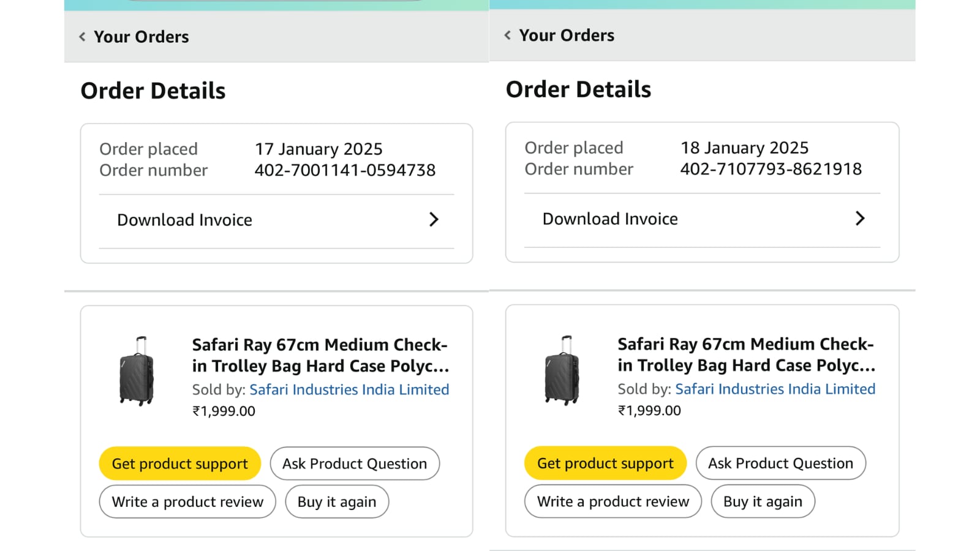Image resolution: width=980 pixels, height=551 pixels.
Task: Click the chevron arrow beside right Download Invoice
Action: [x=860, y=218]
